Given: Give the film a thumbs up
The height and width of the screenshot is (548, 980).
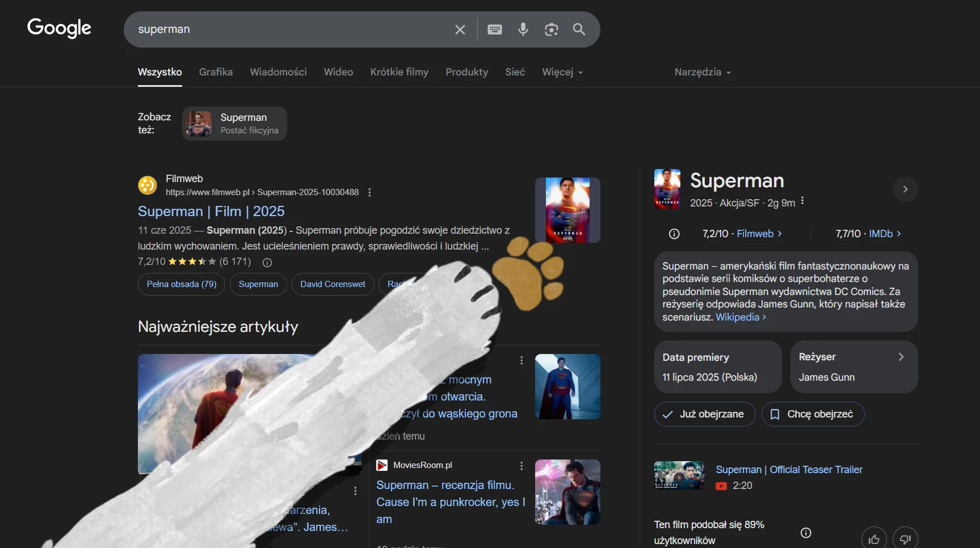Looking at the screenshot, I should pyautogui.click(x=874, y=539).
